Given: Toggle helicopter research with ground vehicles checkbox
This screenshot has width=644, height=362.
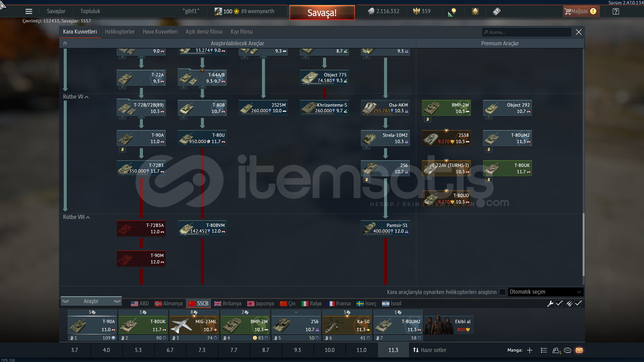Looking at the screenshot, I should (x=502, y=292).
